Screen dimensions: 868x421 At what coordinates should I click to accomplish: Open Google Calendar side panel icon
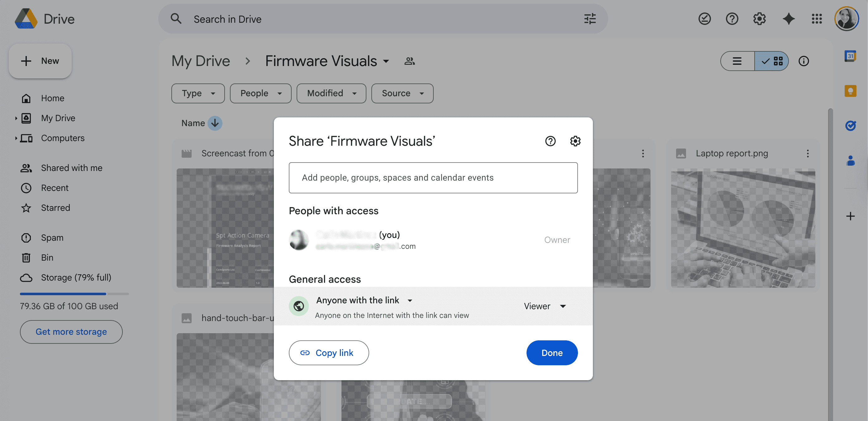click(850, 56)
